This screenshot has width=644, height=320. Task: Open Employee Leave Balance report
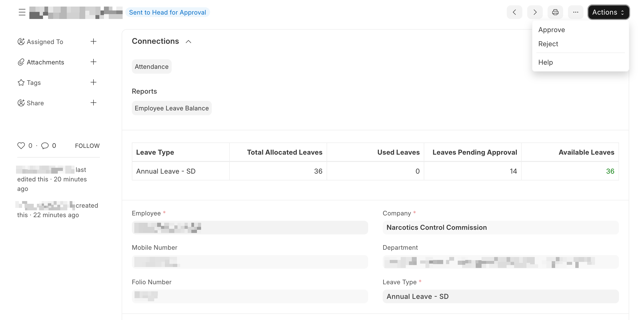(x=171, y=108)
